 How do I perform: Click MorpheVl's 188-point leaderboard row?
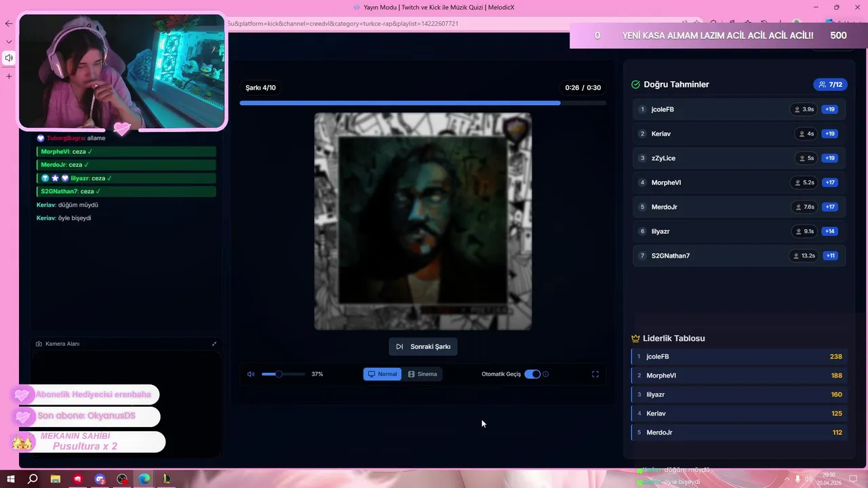[739, 375]
